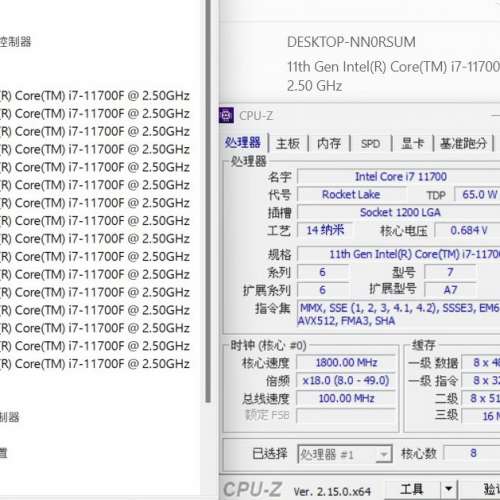Open the 主板 tab
The image size is (500, 500).
tap(288, 144)
